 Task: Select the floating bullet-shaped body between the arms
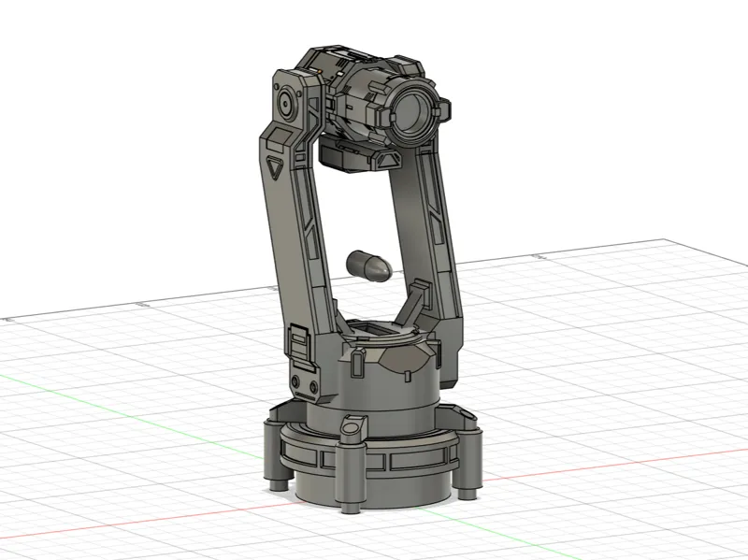[x=368, y=266]
